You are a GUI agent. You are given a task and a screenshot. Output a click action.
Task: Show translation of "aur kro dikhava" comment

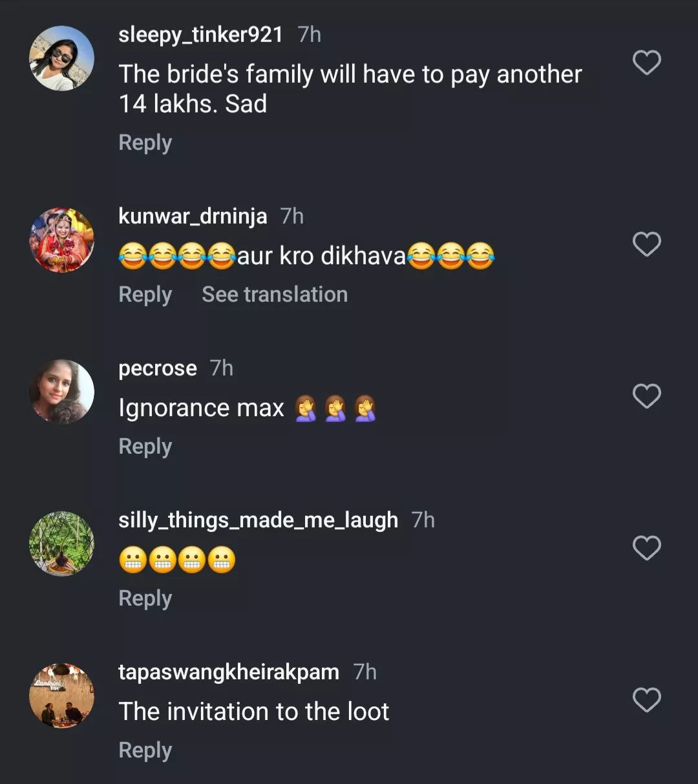[x=275, y=295]
